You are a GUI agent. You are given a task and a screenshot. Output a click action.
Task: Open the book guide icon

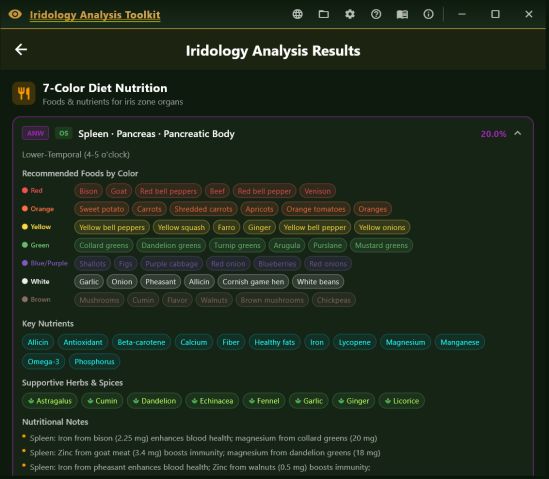[x=402, y=14]
